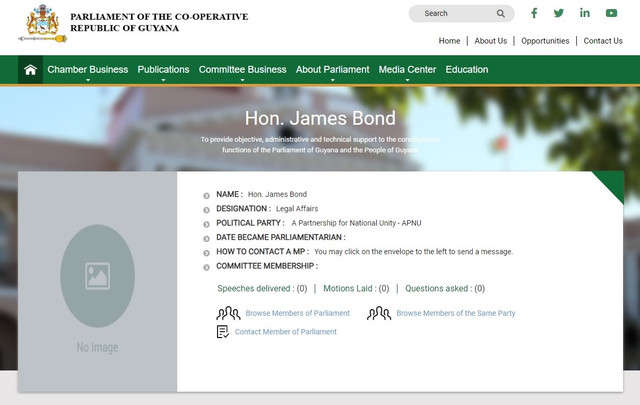Viewport: 640px width, 405px height.
Task: Open the Publications menu
Action: tap(163, 69)
